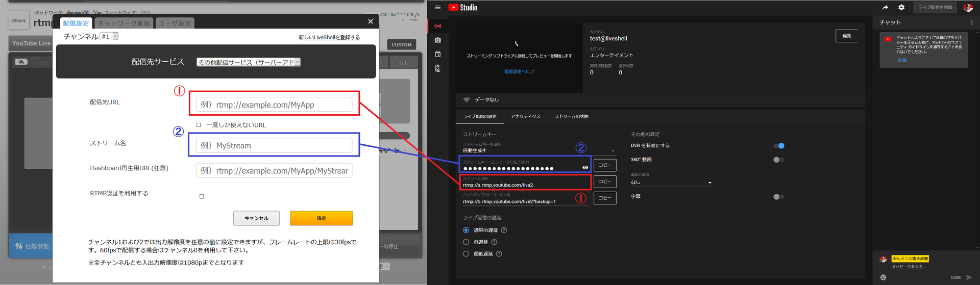Click the orange 決定 button
980x285 pixels.
[322, 218]
